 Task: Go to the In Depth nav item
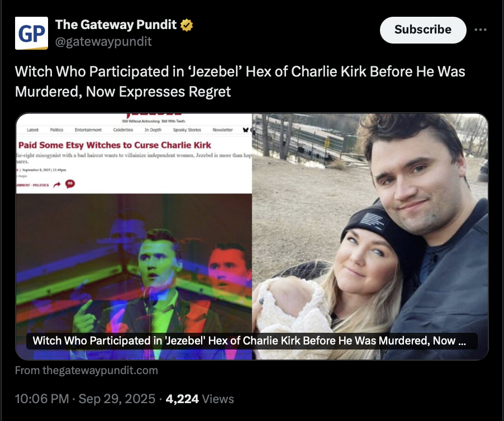(x=153, y=130)
